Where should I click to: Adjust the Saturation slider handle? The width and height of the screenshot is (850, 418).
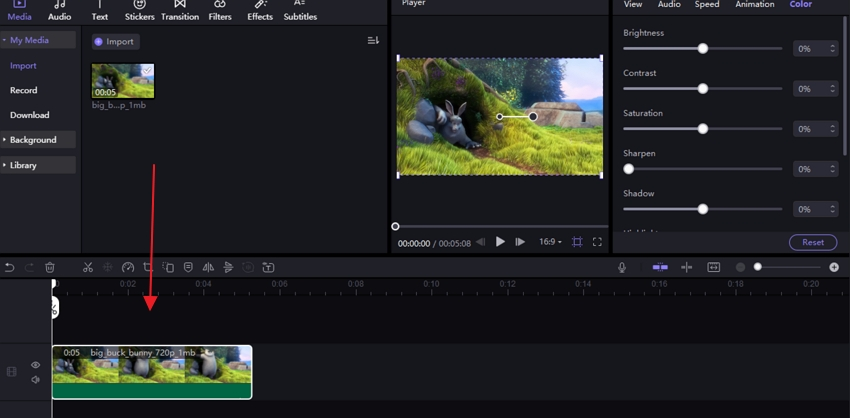703,128
